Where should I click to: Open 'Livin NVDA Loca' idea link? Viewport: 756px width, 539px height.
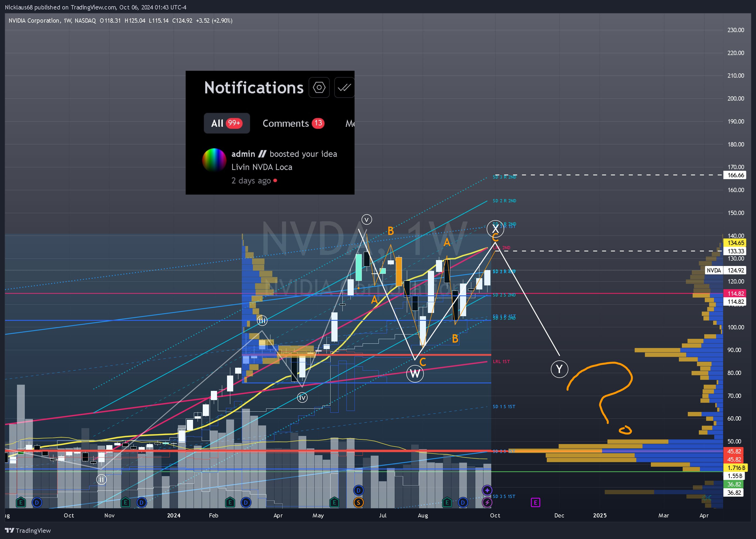click(262, 167)
